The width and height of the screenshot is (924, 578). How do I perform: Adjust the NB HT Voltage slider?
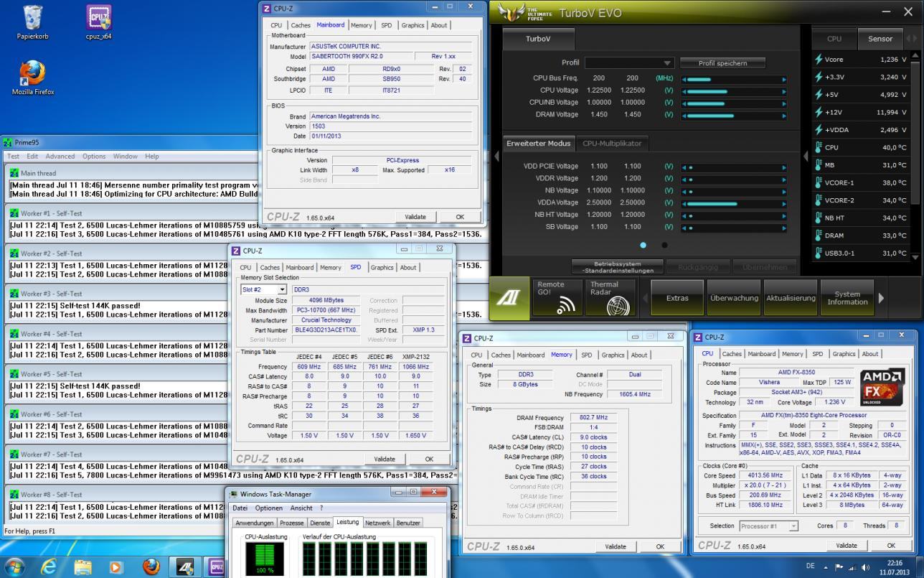click(x=734, y=215)
